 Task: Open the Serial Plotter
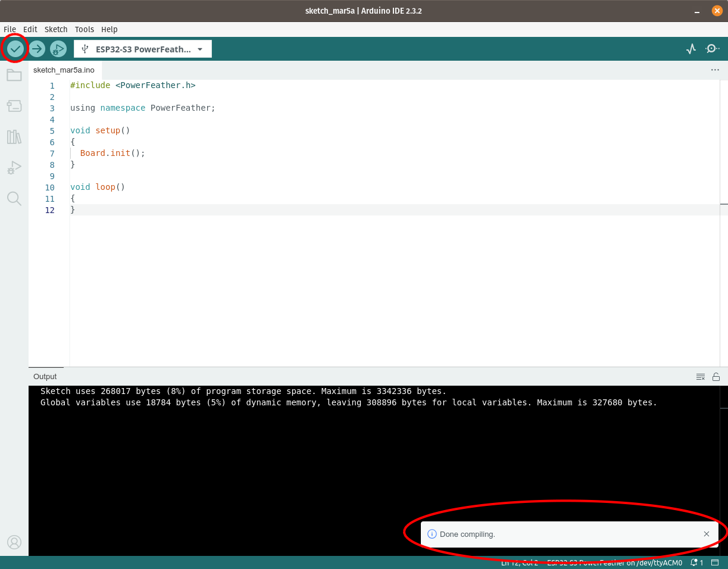coord(691,49)
